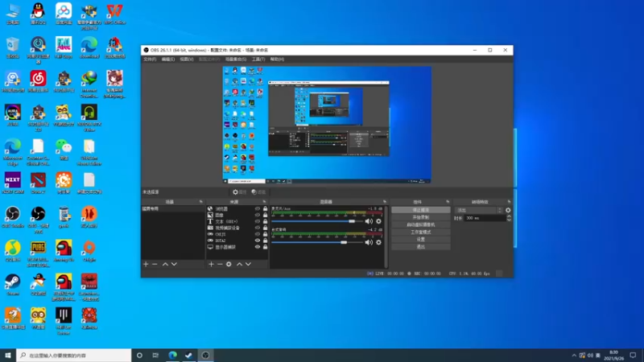This screenshot has height=362, width=644.
Task: Open the 场景集合(S) menu
Action: click(x=236, y=60)
